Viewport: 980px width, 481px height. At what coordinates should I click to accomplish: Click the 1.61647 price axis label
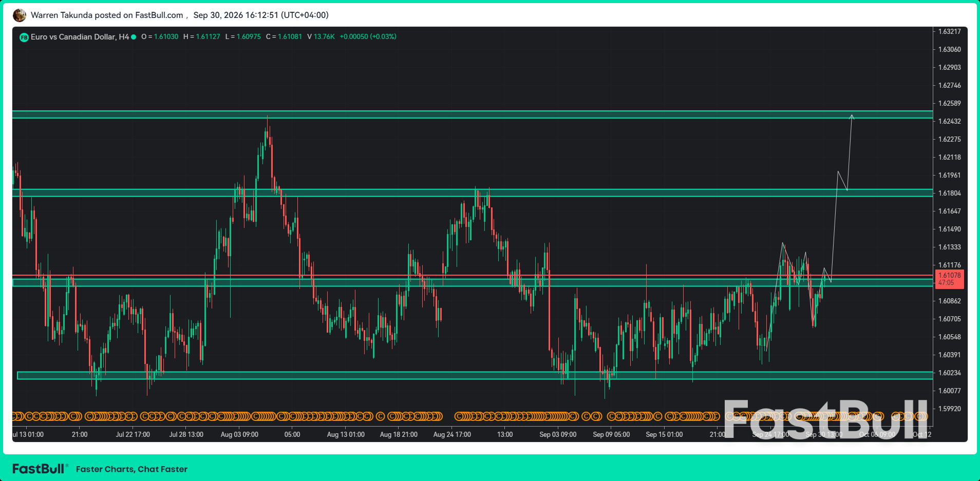pos(949,211)
